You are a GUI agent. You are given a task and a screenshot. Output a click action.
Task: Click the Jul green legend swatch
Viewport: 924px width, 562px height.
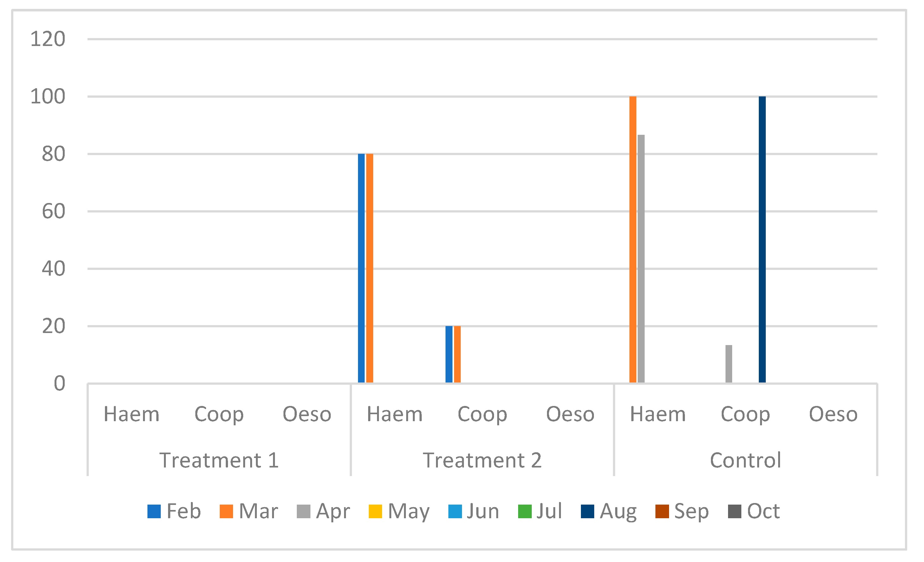point(524,511)
